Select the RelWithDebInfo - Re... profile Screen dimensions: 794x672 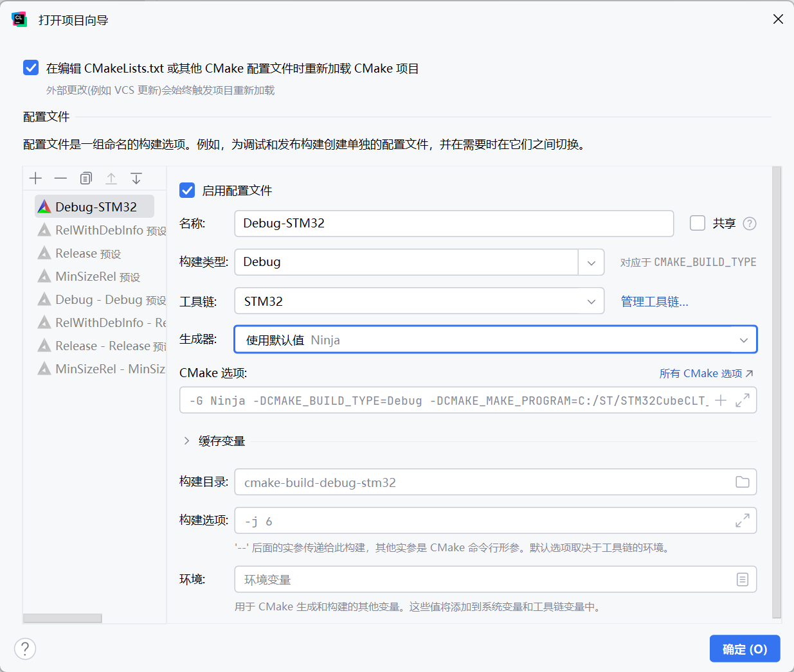click(x=101, y=323)
